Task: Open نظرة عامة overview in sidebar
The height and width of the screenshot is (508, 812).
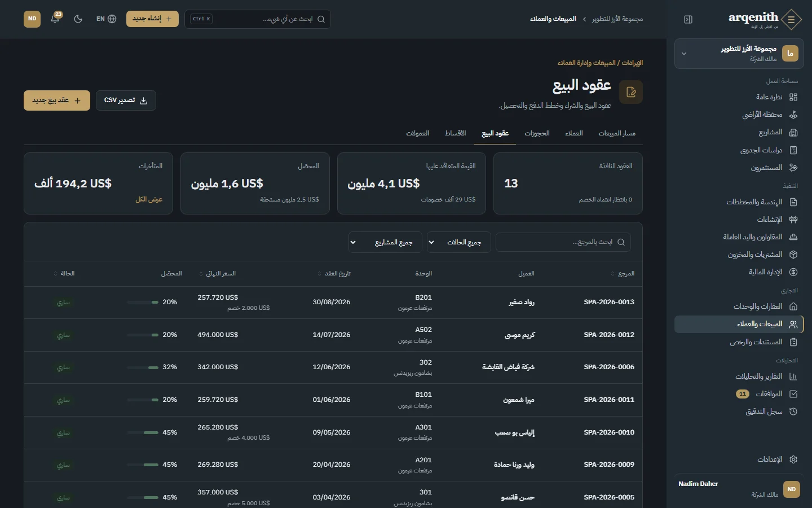Action: tap(739, 97)
